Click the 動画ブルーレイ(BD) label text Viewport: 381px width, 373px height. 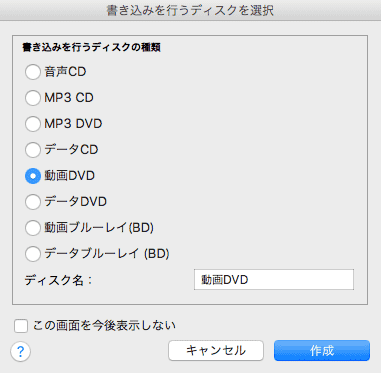pyautogui.click(x=99, y=228)
